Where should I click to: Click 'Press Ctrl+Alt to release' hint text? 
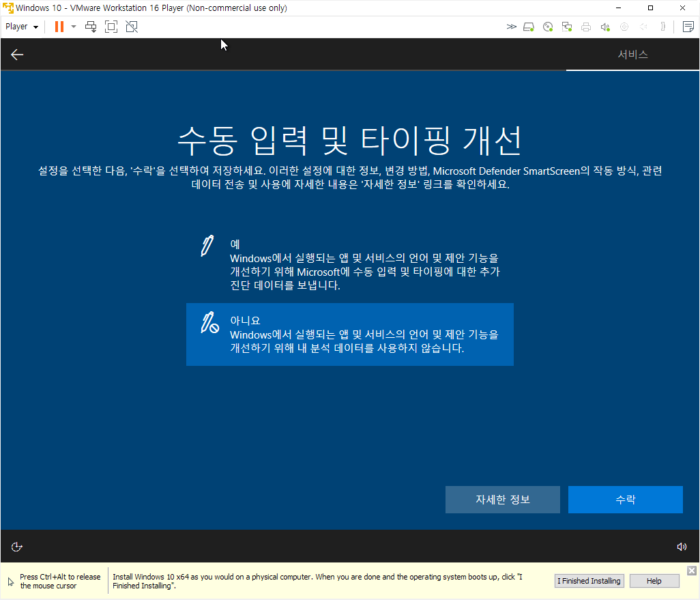click(60, 582)
